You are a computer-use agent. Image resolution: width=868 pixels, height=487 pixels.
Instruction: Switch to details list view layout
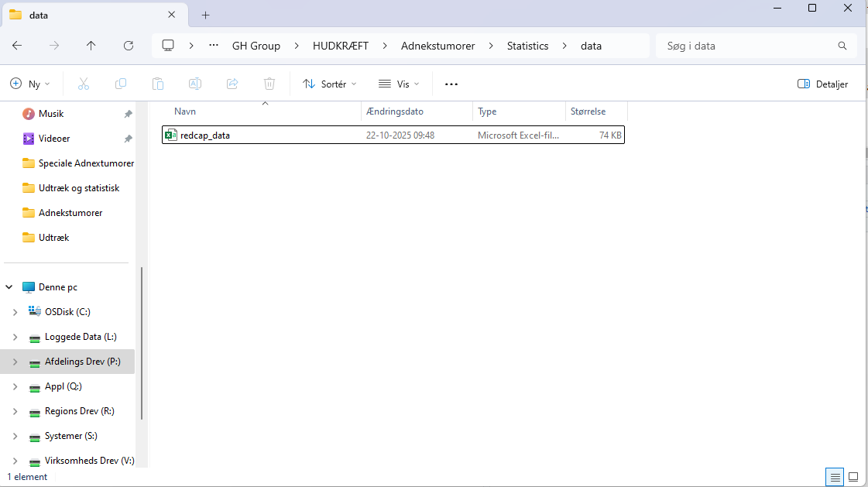click(835, 477)
